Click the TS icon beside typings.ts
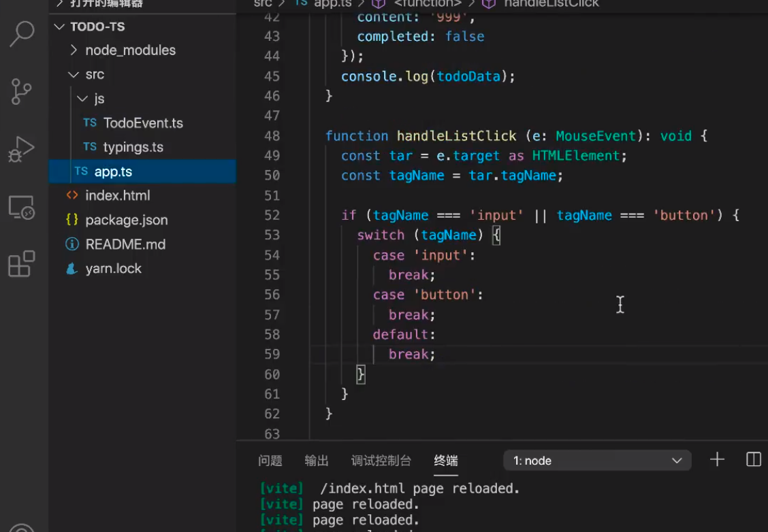Image resolution: width=768 pixels, height=532 pixels. 89,147
